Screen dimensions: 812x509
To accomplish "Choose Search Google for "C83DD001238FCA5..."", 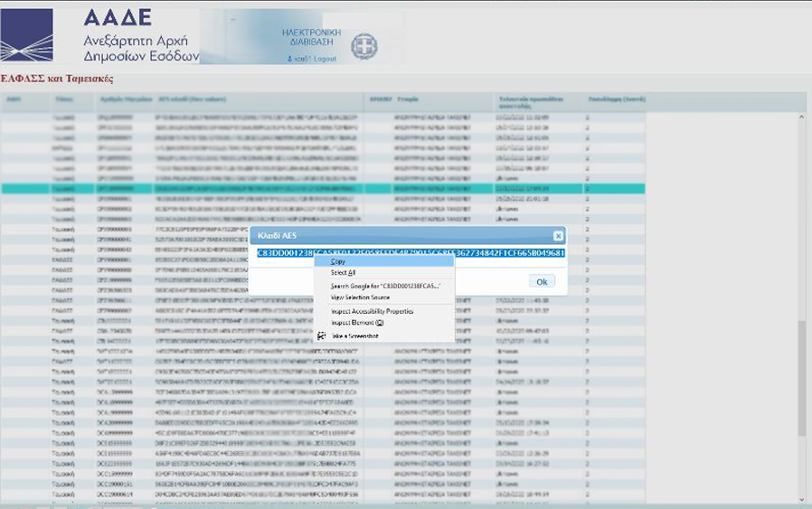I will [x=384, y=286].
